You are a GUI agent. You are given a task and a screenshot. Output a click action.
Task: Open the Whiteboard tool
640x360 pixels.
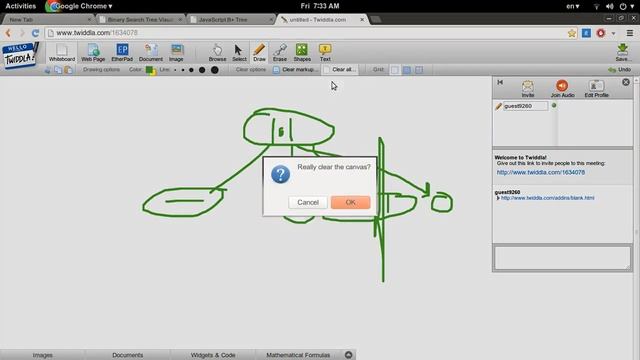(62, 53)
